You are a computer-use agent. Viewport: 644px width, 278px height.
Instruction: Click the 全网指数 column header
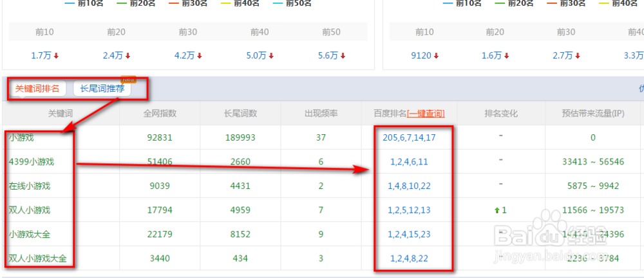160,114
